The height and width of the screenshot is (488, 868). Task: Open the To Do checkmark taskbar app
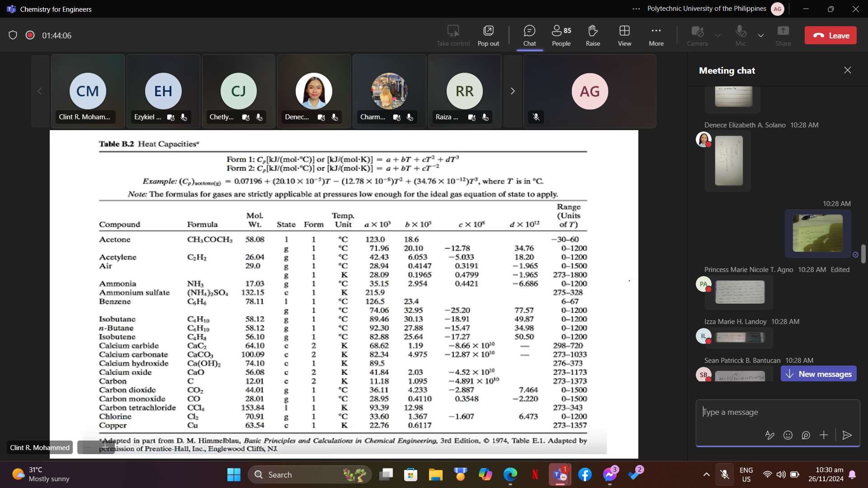pyautogui.click(x=635, y=474)
